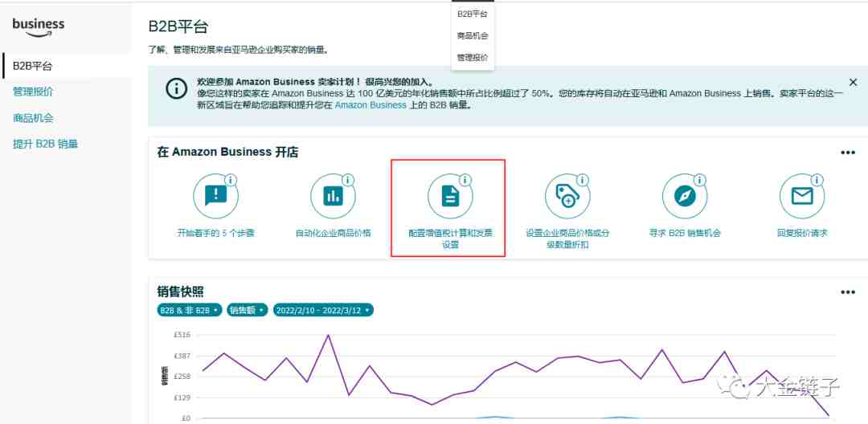Expand the B2B & 非 B2B filter dropdown
The image size is (868, 424).
pos(190,310)
